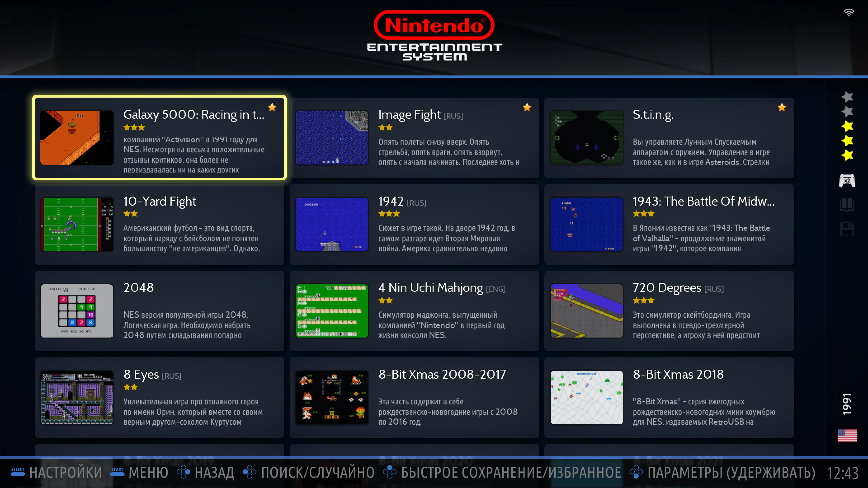
Task: Select НАЗАД in the bottom bar
Action: coord(215,472)
